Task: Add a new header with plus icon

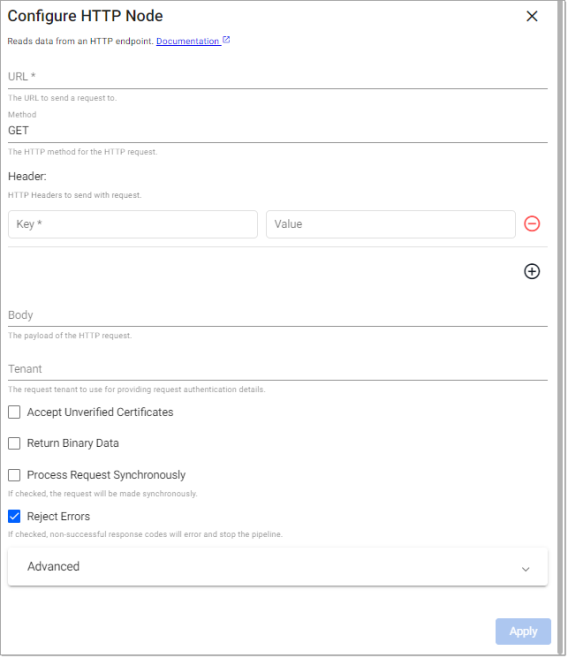Action: point(532,272)
